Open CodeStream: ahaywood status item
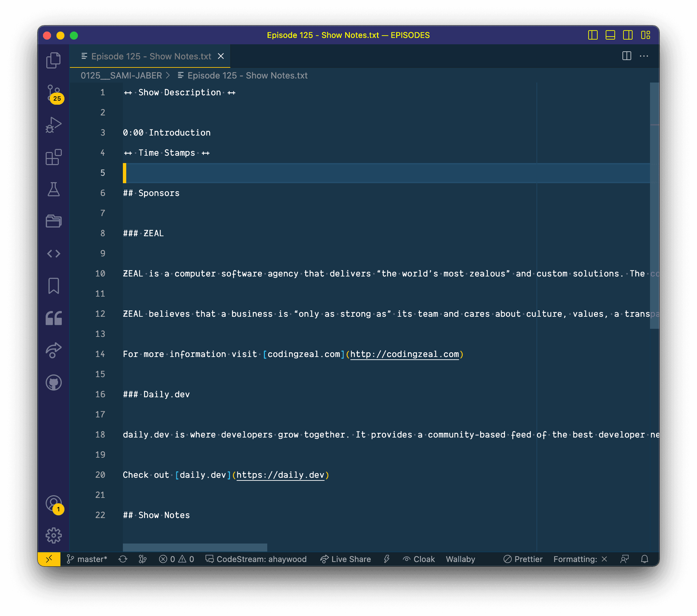Viewport: 697px width, 616px height. (256, 559)
